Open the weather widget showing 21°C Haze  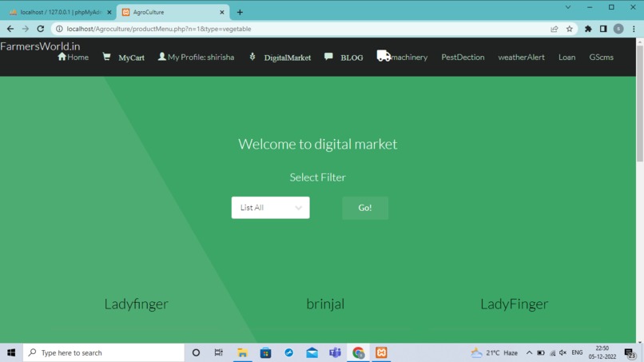point(494,352)
